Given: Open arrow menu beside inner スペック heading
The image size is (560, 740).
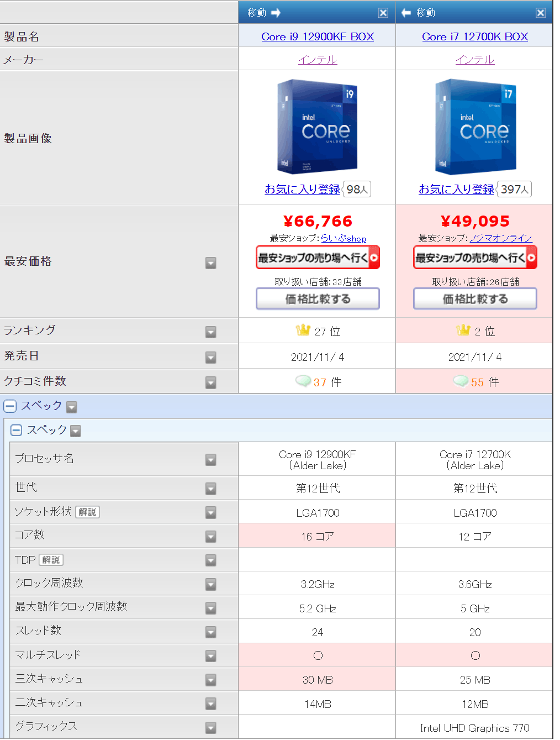Looking at the screenshot, I should (76, 431).
